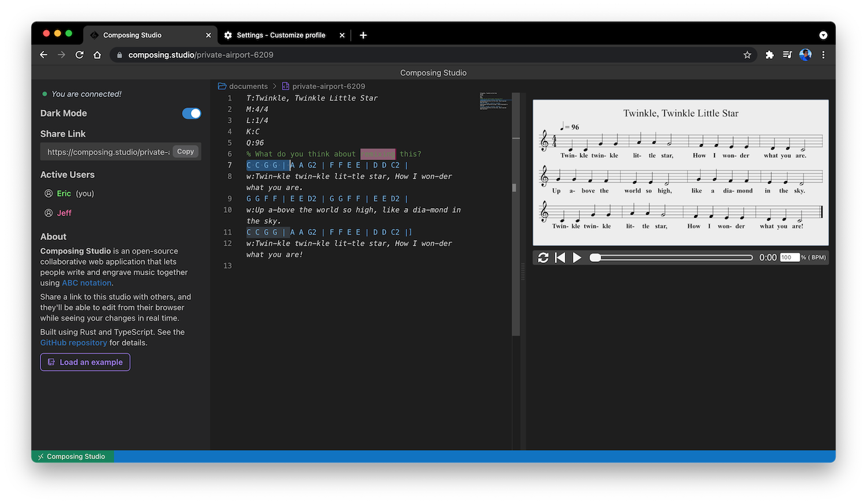Open the GitHub repository link
The height and width of the screenshot is (504, 867).
[73, 343]
